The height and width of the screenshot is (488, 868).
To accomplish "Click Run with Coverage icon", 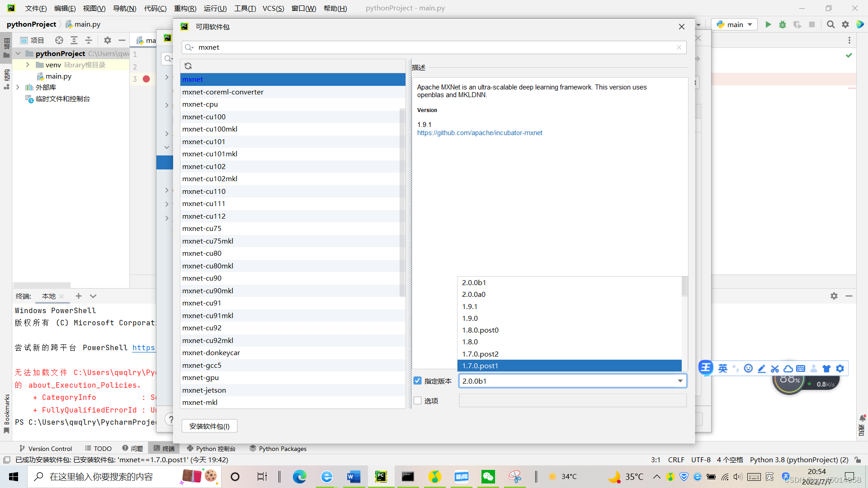I will [x=797, y=24].
